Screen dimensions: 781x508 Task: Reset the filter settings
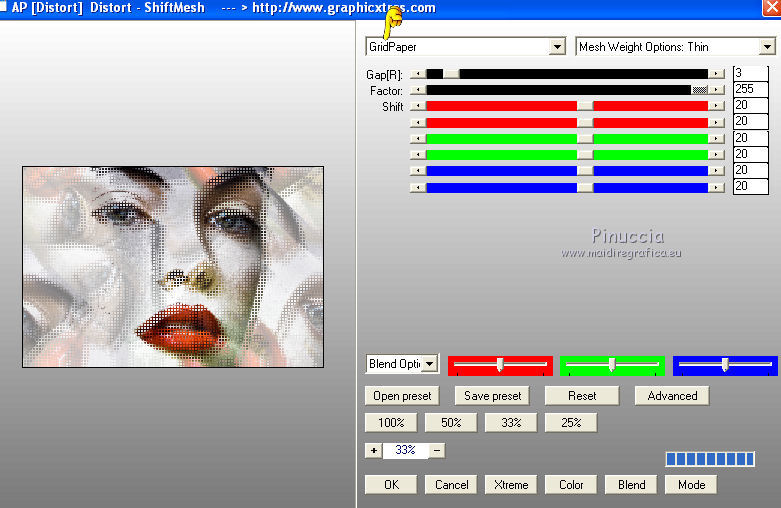pyautogui.click(x=582, y=396)
